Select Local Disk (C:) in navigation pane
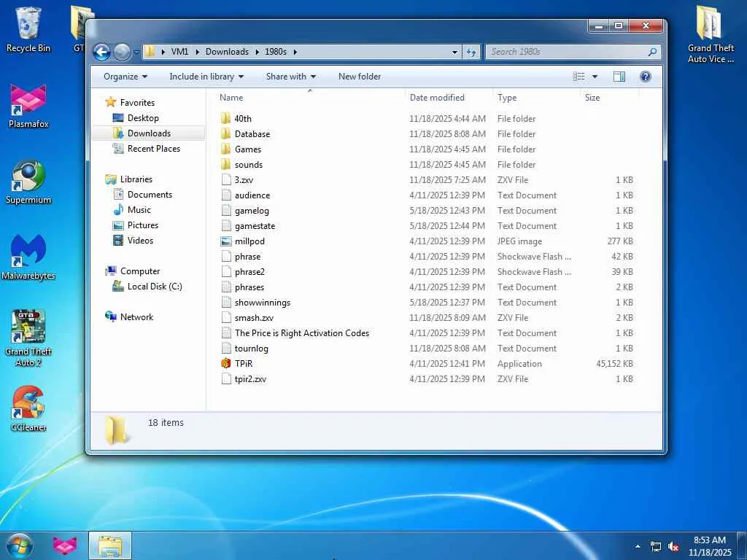 [155, 287]
